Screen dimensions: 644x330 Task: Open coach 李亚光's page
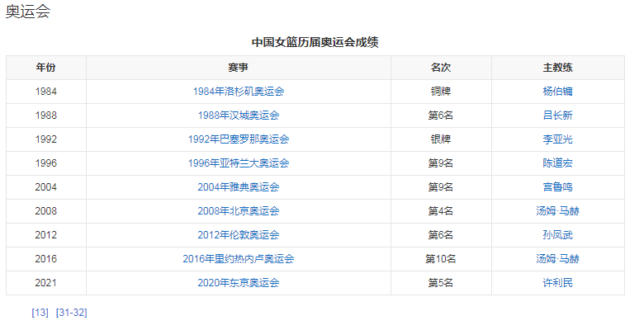[x=557, y=139]
